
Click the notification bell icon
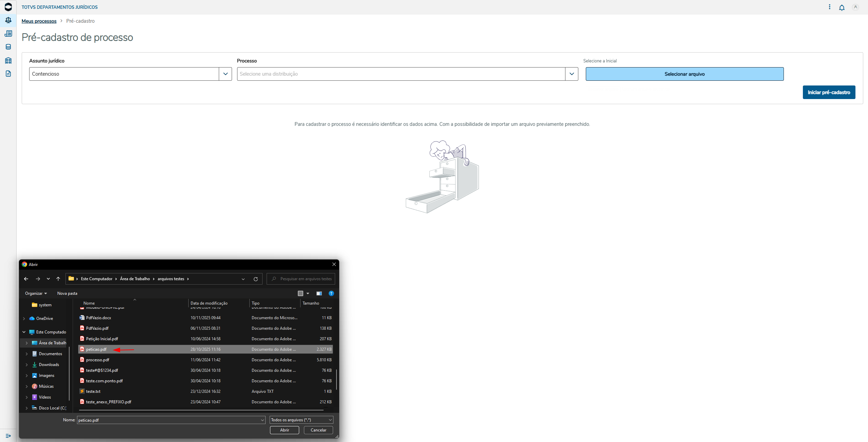click(842, 7)
